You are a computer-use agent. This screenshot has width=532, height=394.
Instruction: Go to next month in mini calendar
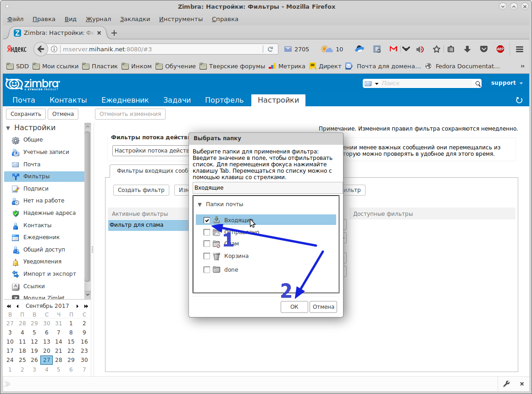(78, 306)
